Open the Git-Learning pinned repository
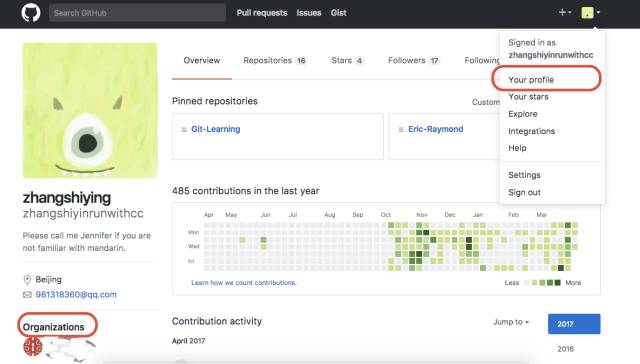This screenshot has height=364, width=640. point(216,129)
